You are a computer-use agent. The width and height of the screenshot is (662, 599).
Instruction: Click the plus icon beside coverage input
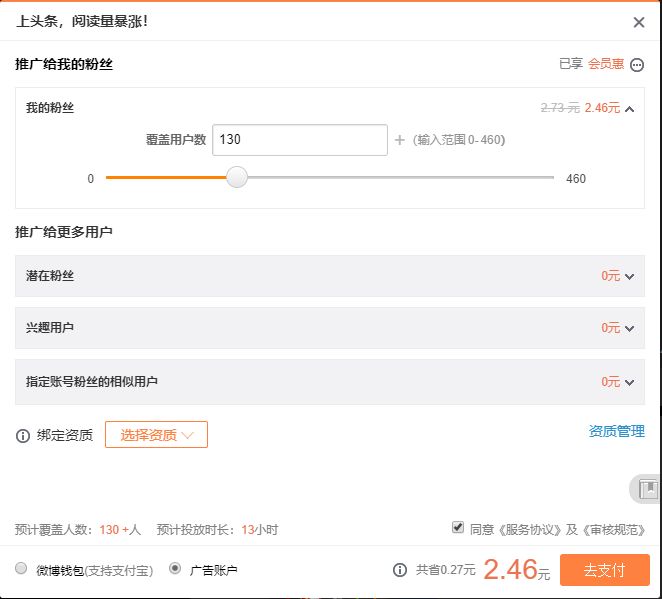tap(399, 140)
